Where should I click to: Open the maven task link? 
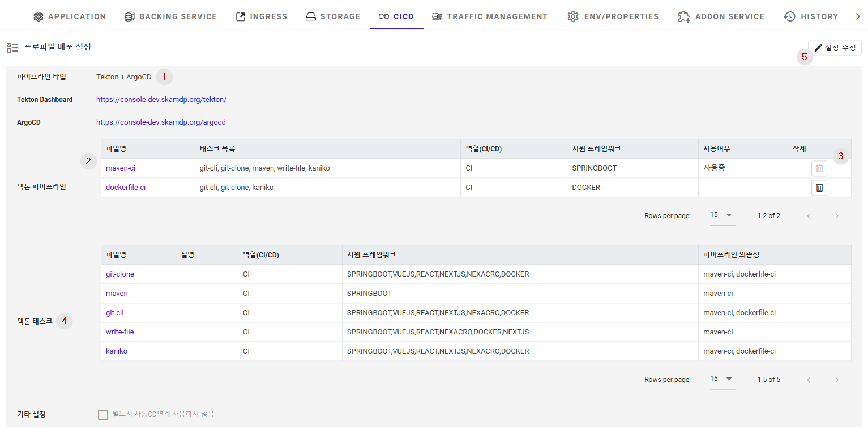117,294
